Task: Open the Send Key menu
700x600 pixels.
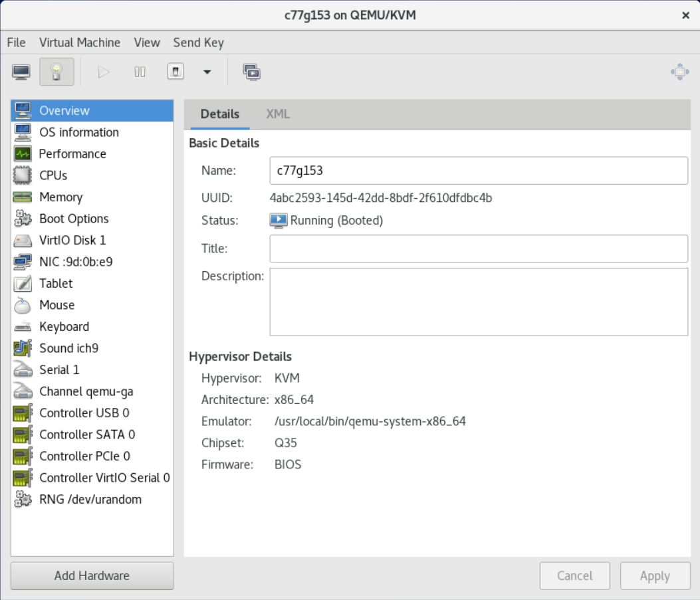Action: tap(198, 43)
